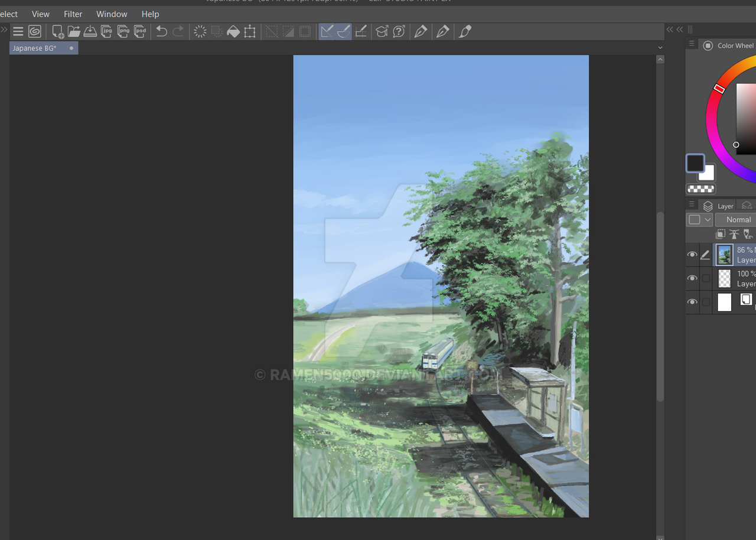The height and width of the screenshot is (540, 756).
Task: Select the white sub color swatch
Action: tap(708, 174)
